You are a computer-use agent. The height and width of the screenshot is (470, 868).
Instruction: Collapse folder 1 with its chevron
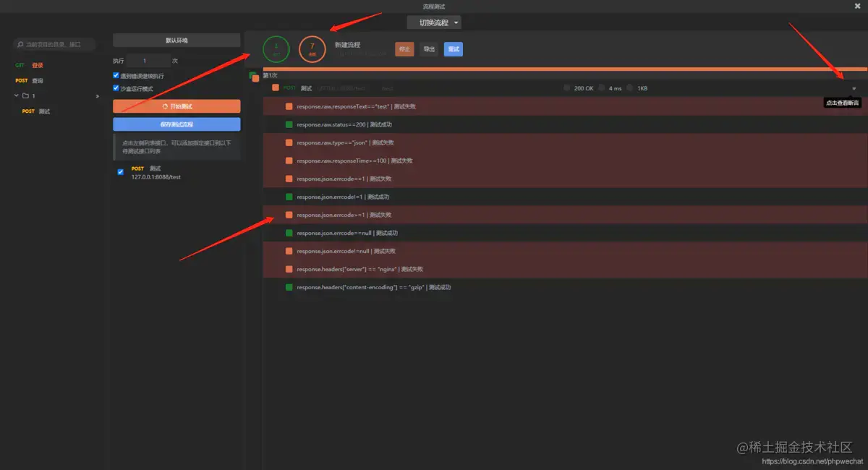point(16,95)
